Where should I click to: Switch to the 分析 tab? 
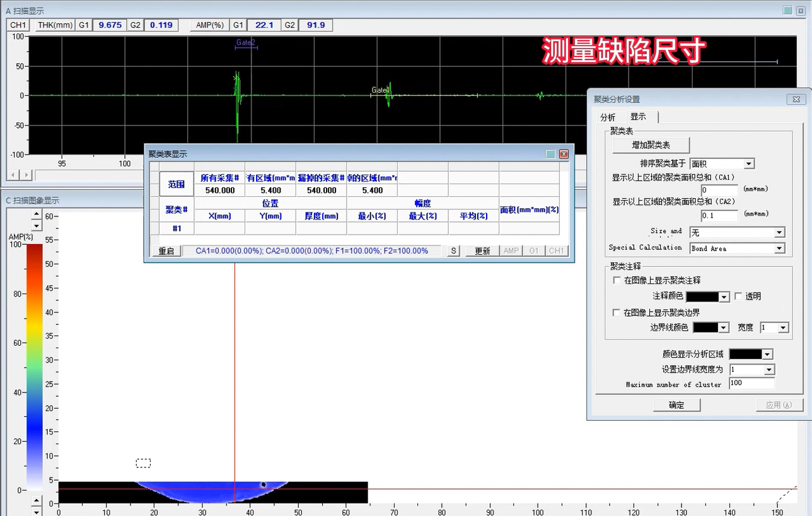tap(608, 117)
